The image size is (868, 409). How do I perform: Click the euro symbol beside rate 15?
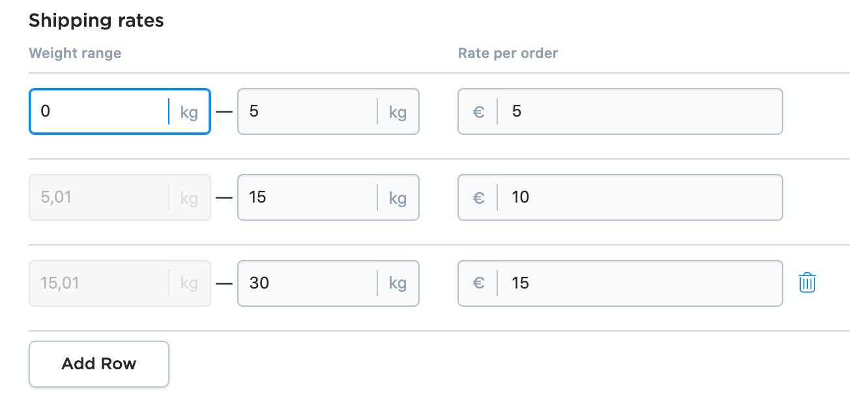tap(478, 283)
